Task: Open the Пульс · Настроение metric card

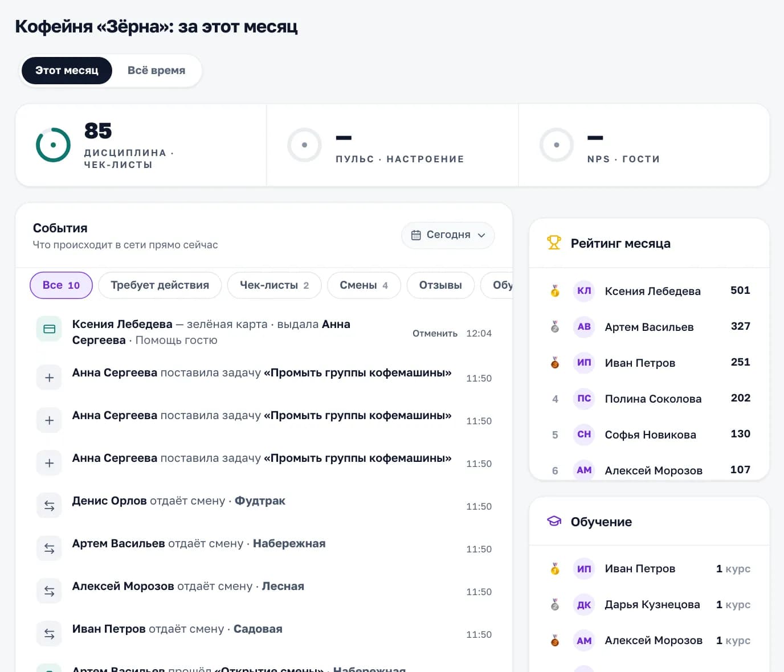Action: pyautogui.click(x=393, y=145)
